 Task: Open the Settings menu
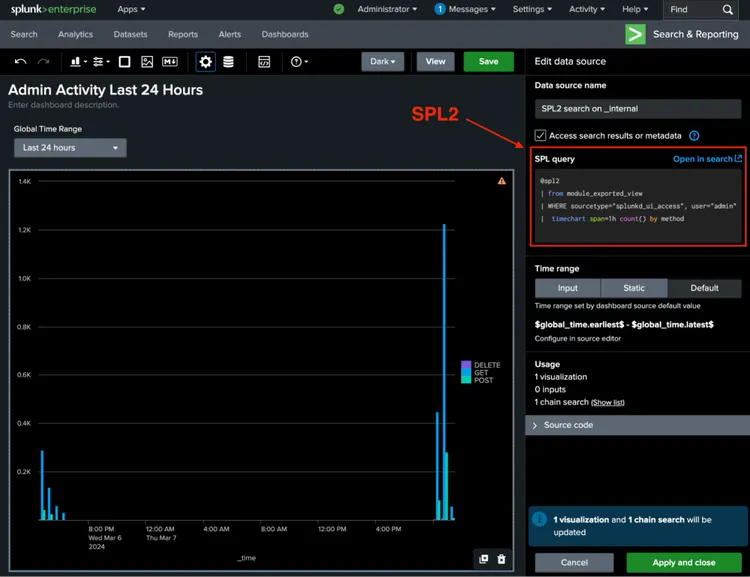[x=532, y=9]
